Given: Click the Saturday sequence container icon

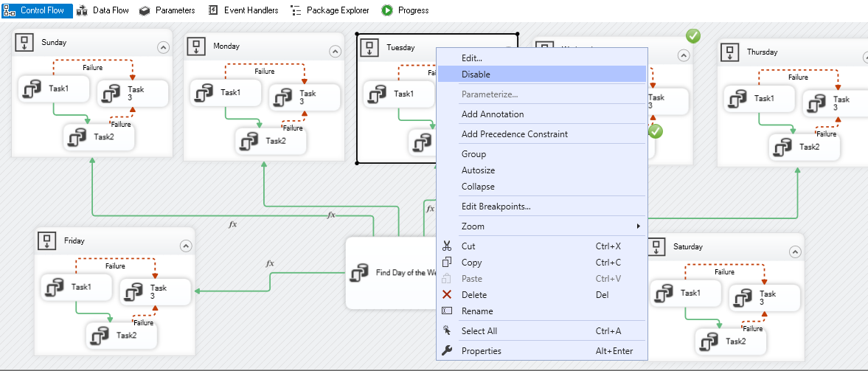Looking at the screenshot, I should [x=656, y=246].
